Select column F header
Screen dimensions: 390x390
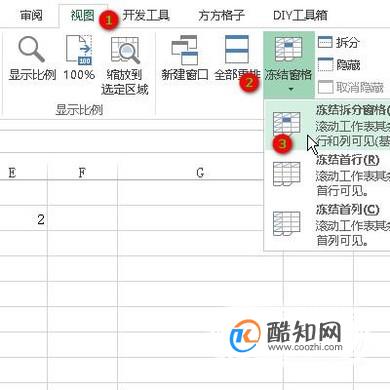click(x=82, y=173)
